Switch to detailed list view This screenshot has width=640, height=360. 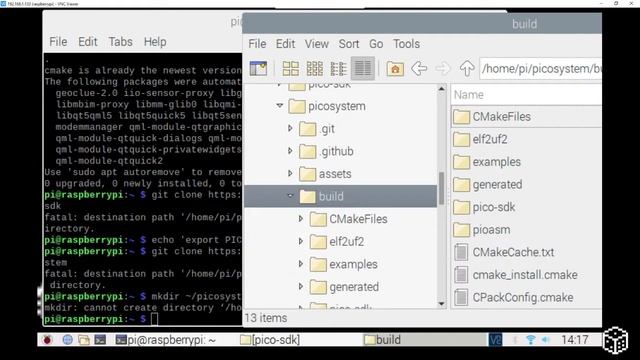tap(362, 69)
